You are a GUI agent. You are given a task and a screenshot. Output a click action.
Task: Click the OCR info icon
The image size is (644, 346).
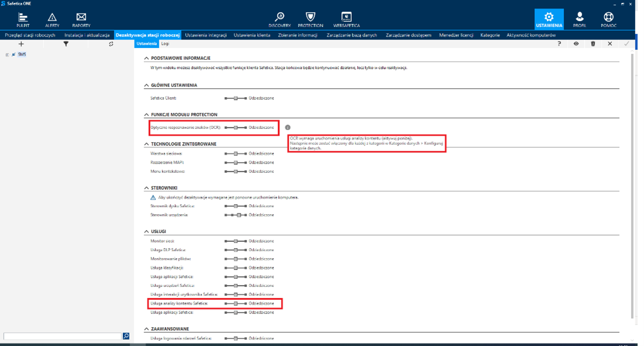(288, 127)
